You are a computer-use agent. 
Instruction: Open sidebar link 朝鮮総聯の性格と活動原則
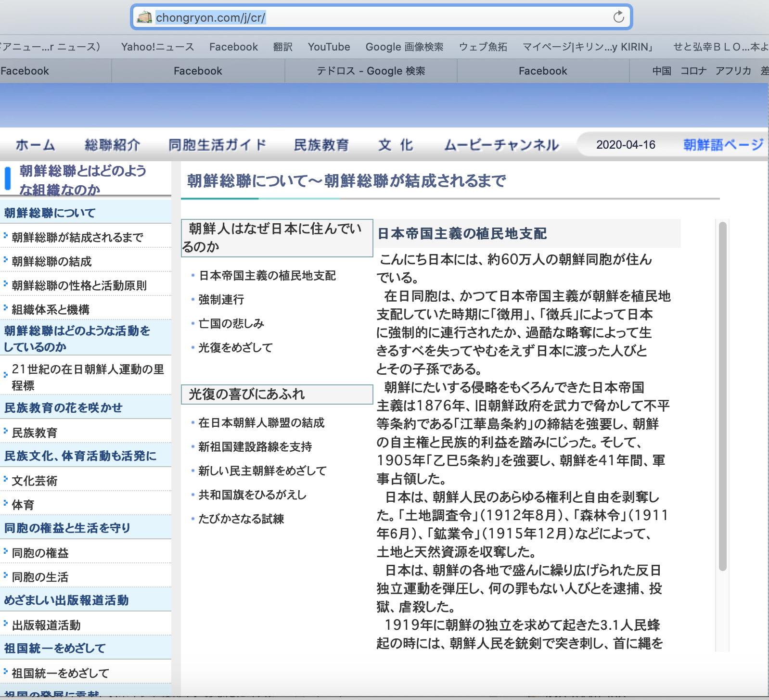79,285
